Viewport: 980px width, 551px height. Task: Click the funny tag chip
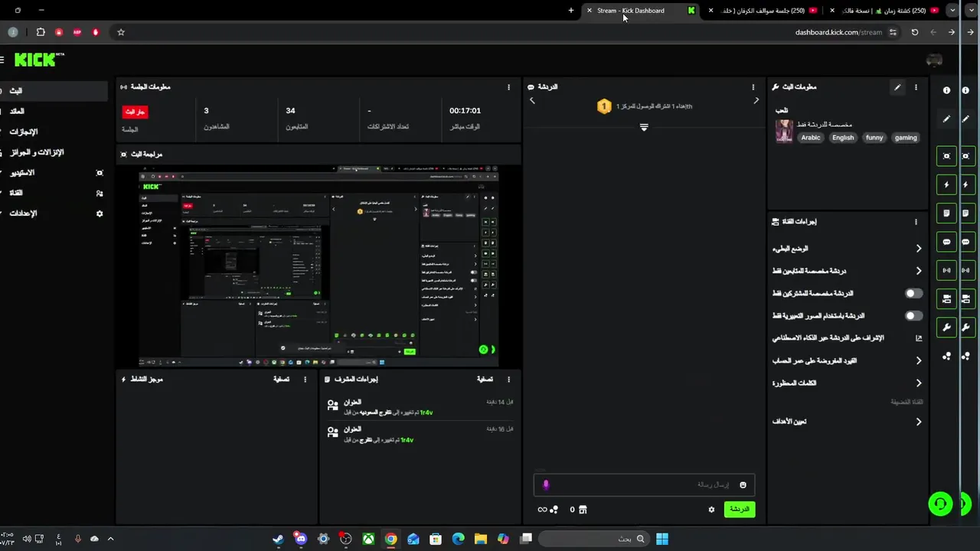point(874,138)
